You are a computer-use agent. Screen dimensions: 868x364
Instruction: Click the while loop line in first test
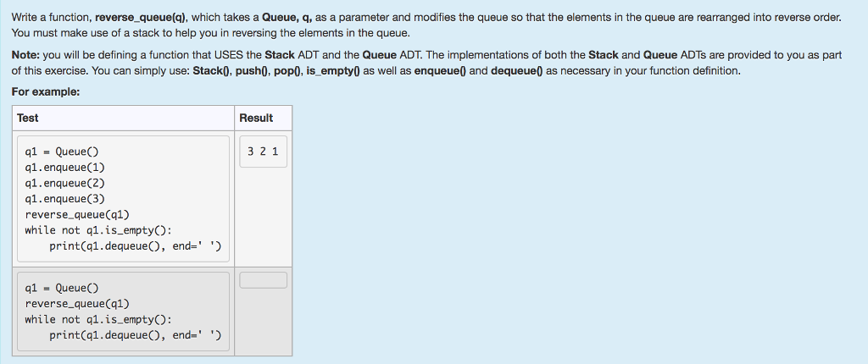click(x=98, y=230)
